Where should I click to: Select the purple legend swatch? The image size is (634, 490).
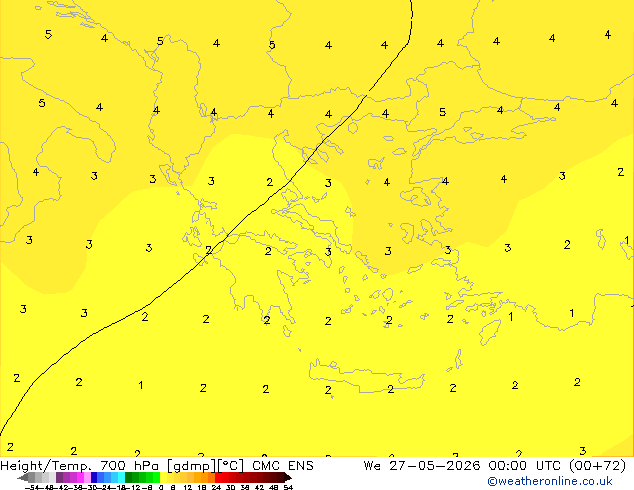[59, 477]
